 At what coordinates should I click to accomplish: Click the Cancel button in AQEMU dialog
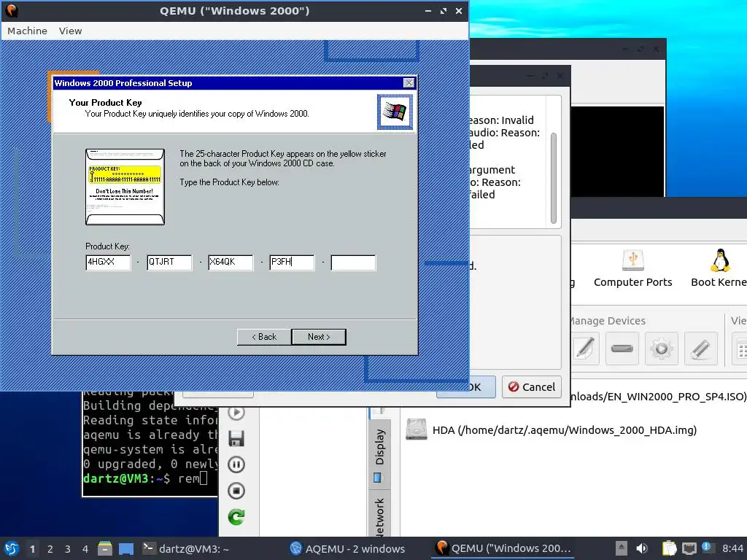(532, 386)
